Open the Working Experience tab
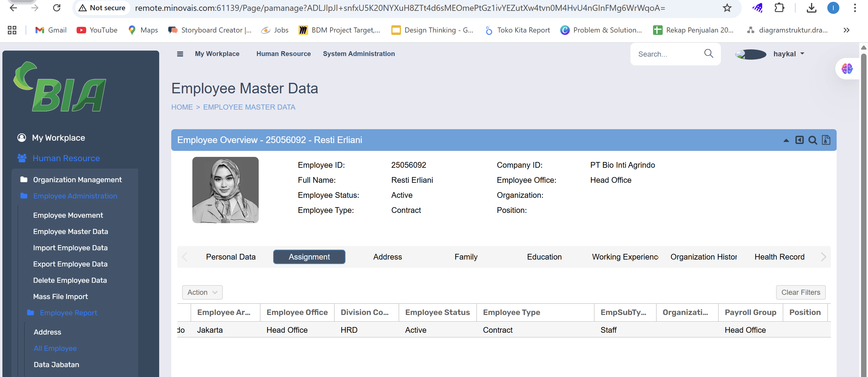The width and height of the screenshot is (868, 377). click(625, 257)
